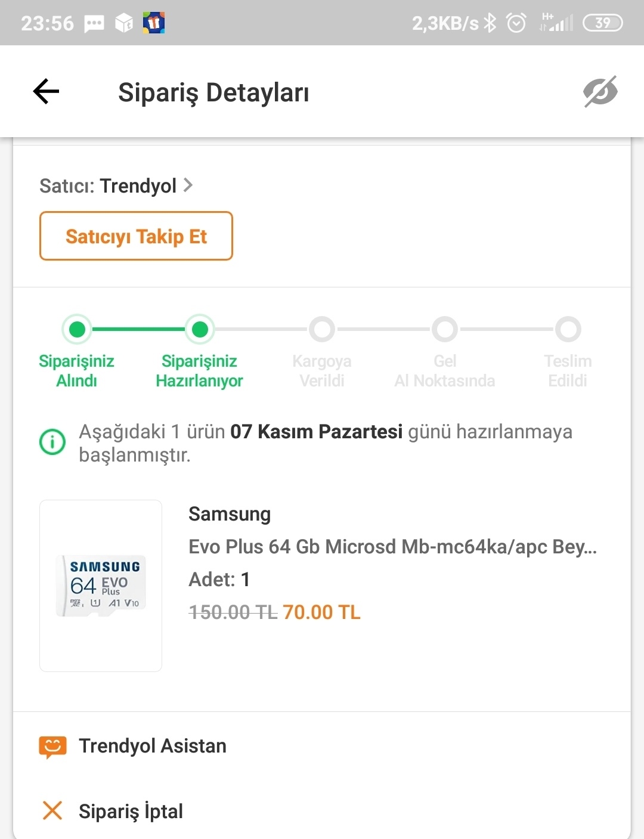Tap the Kargoya Verildi step circle
The width and height of the screenshot is (644, 839).
pyautogui.click(x=322, y=329)
